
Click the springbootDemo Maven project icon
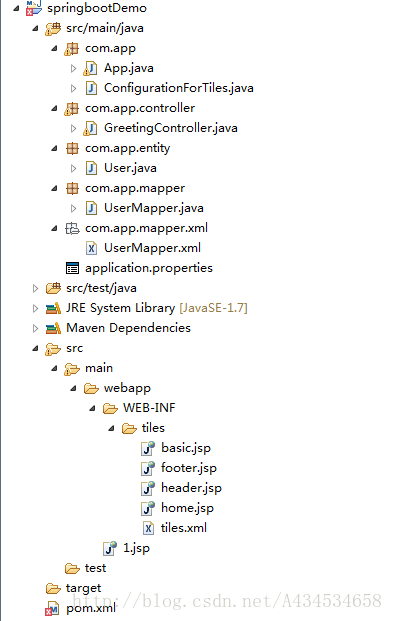34,8
